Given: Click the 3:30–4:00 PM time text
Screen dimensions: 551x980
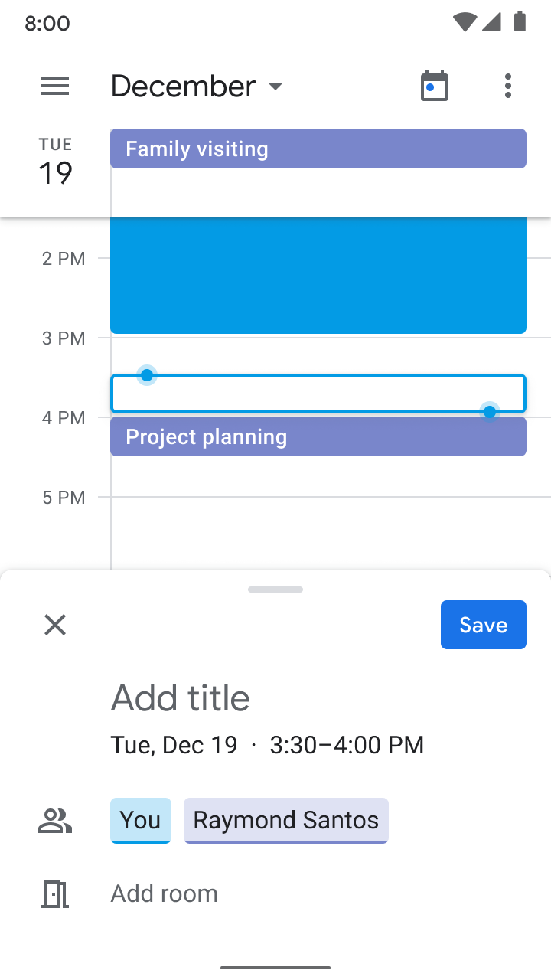Looking at the screenshot, I should [x=346, y=744].
